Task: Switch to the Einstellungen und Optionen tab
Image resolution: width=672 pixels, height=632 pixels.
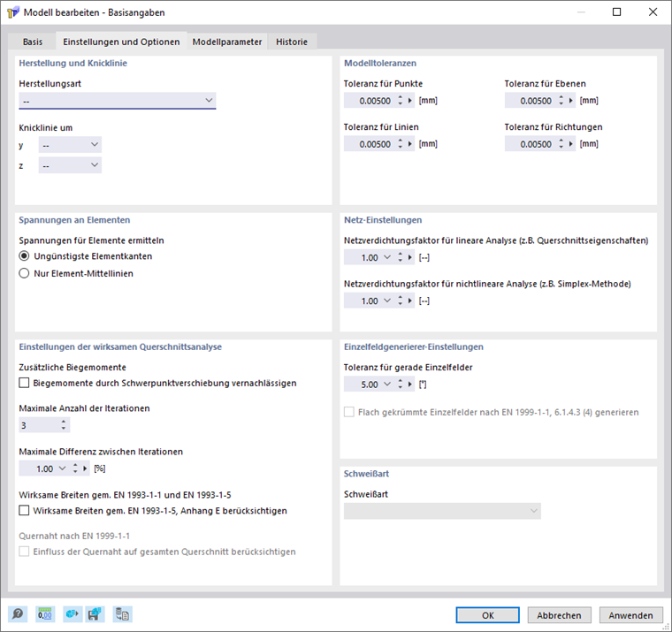Action: (x=121, y=42)
